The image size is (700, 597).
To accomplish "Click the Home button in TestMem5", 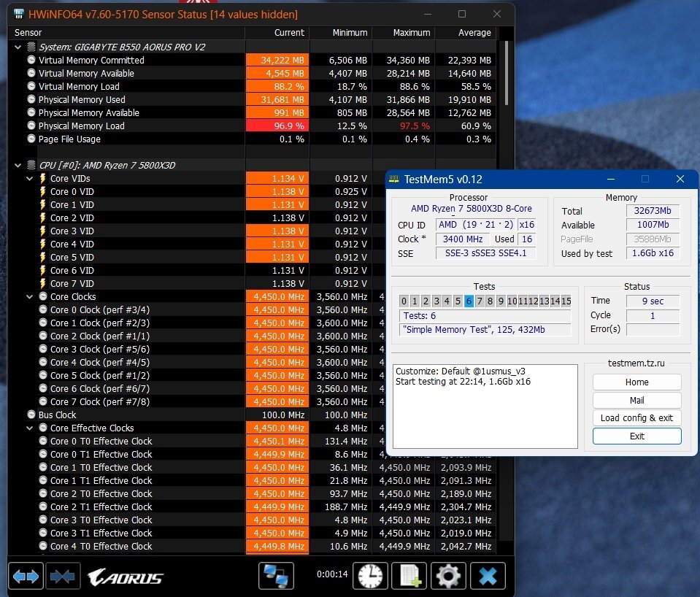I will click(637, 382).
